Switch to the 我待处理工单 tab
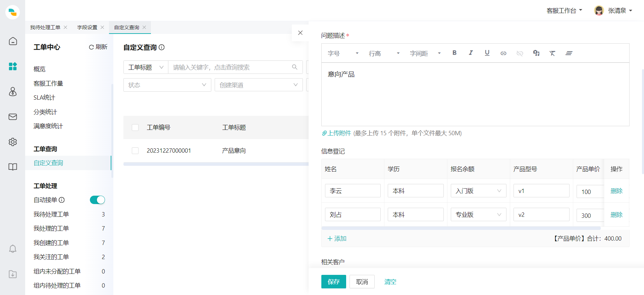Screen dimensions: 644x295 [45, 27]
